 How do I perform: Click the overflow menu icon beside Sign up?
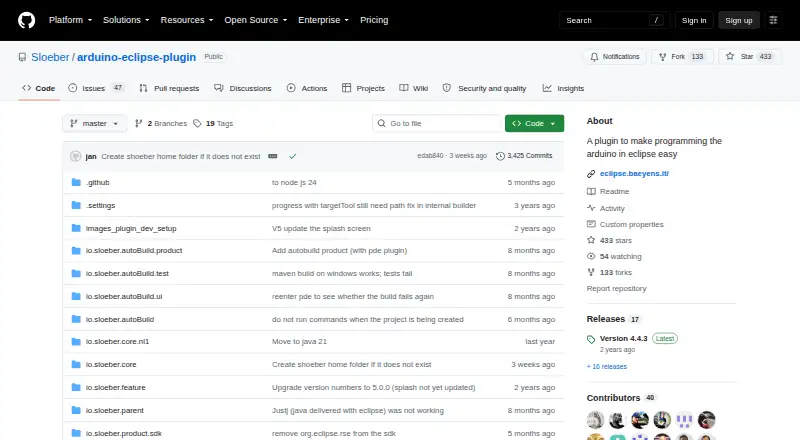point(773,20)
